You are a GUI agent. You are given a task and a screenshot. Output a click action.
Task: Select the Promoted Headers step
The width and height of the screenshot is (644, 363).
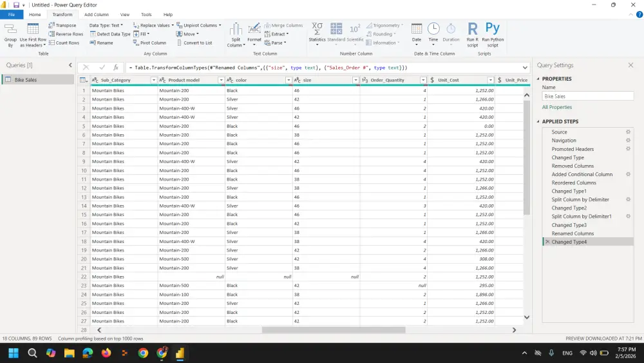[573, 149]
